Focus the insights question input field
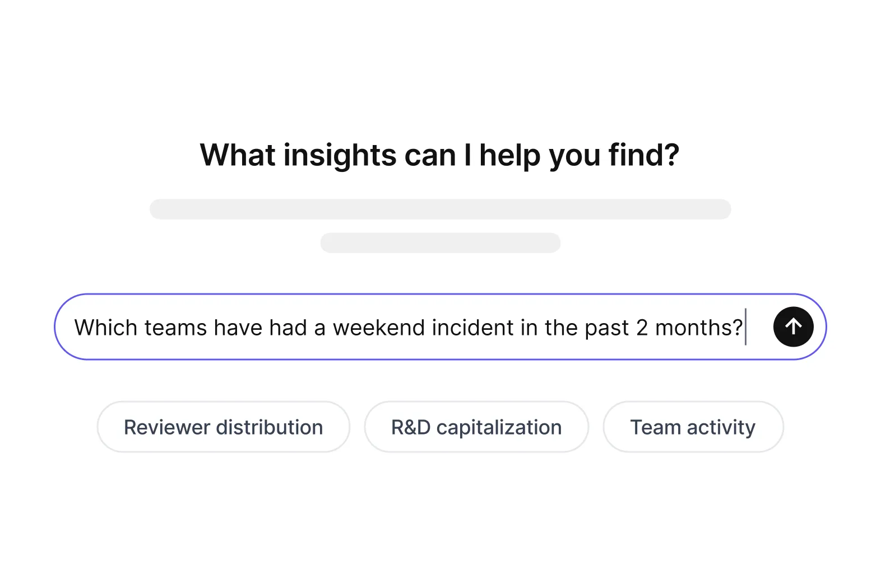881x588 pixels. 440,326
